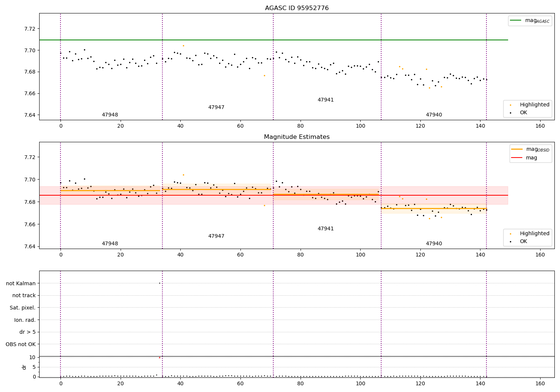The width and height of the screenshot is (560, 392).
Task: Click the 7.64 y-tick of Magnitude Estimates plot
Action: [x=30, y=246]
